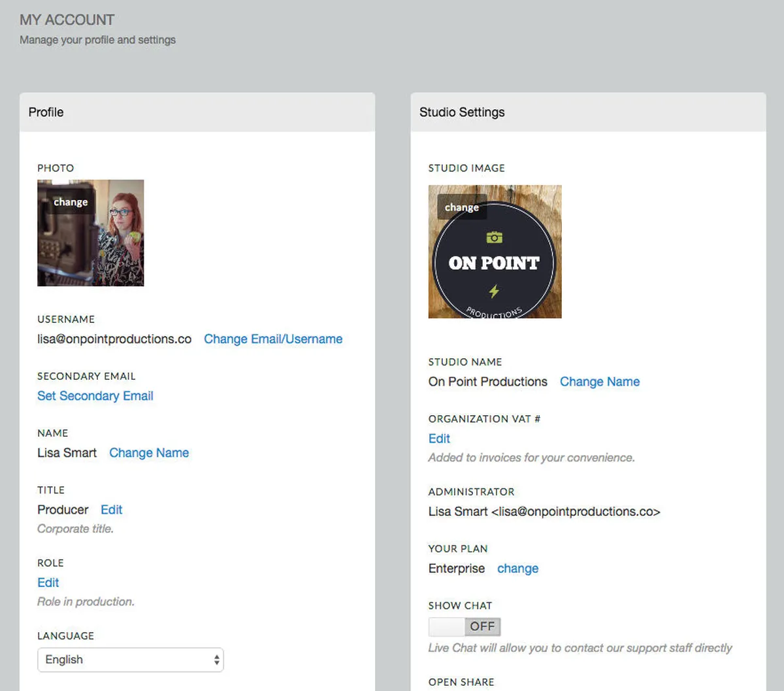Change the Enterprise plan

[517, 568]
